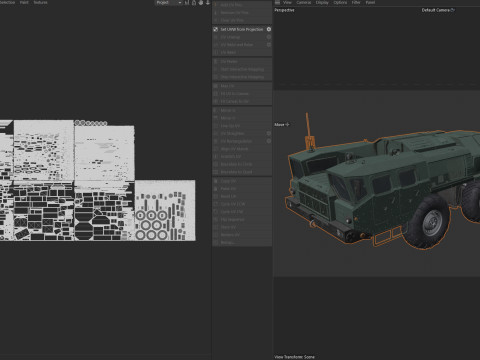The image size is (480, 360).
Task: Click Paste UV command
Action: coord(242,189)
